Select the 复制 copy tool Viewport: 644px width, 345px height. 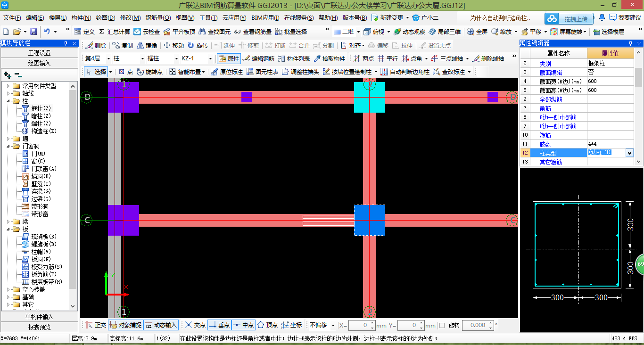[x=123, y=46]
